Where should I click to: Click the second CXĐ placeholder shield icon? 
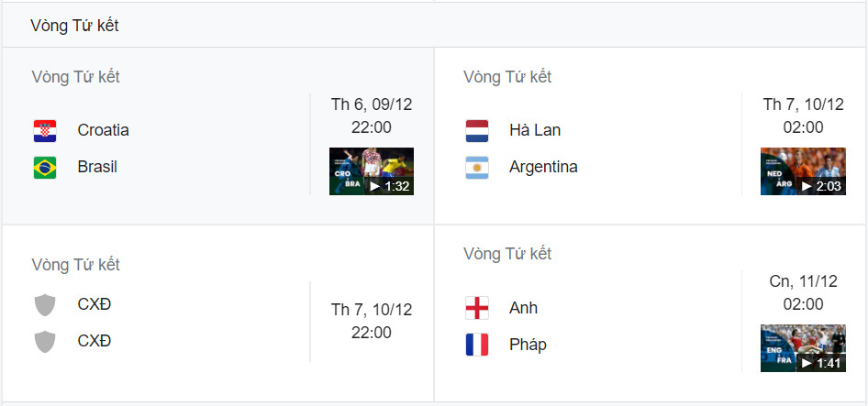45,341
